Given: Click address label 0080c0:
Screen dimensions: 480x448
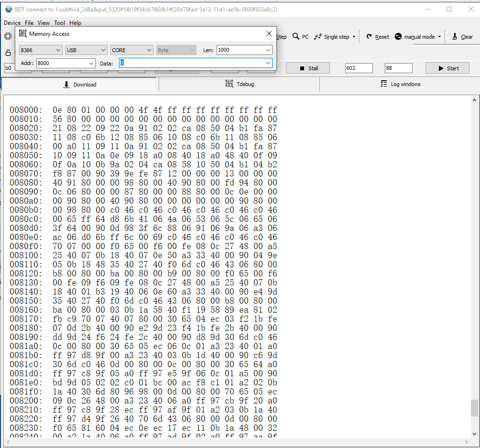Looking at the screenshot, I should (26, 219).
